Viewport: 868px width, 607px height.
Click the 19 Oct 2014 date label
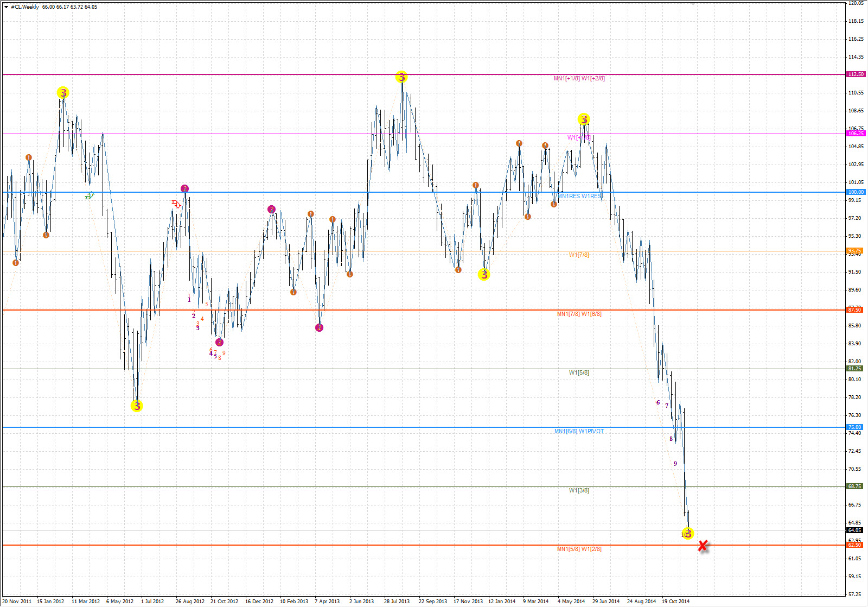pyautogui.click(x=675, y=602)
